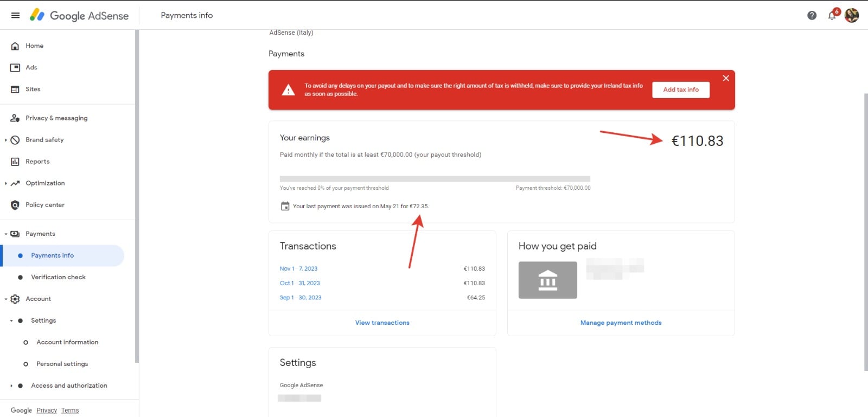Open the notifications bell

coord(832,15)
